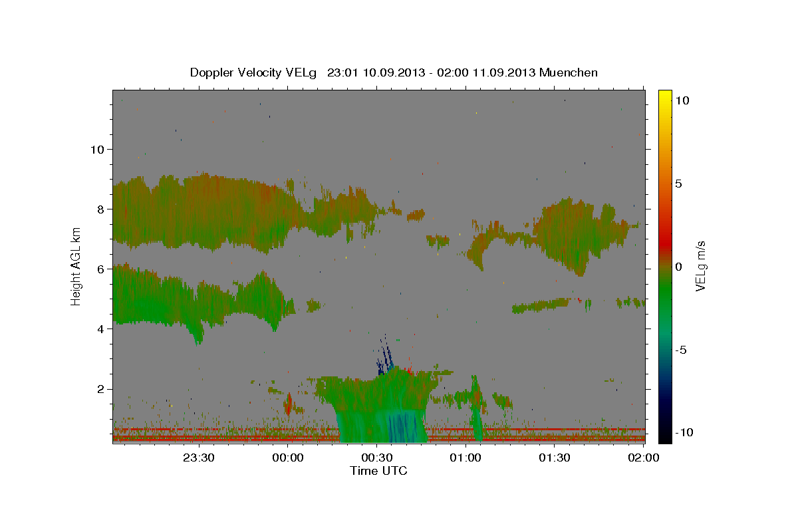This screenshot has height=532, width=798.
Task: Click the "VELg m/s" colorbar label
Action: [700, 266]
